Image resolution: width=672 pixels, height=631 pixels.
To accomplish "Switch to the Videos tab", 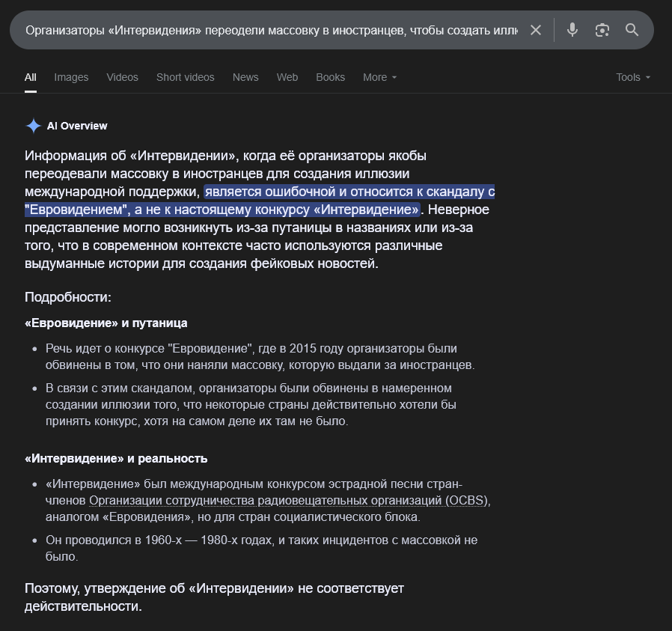I will pos(122,77).
